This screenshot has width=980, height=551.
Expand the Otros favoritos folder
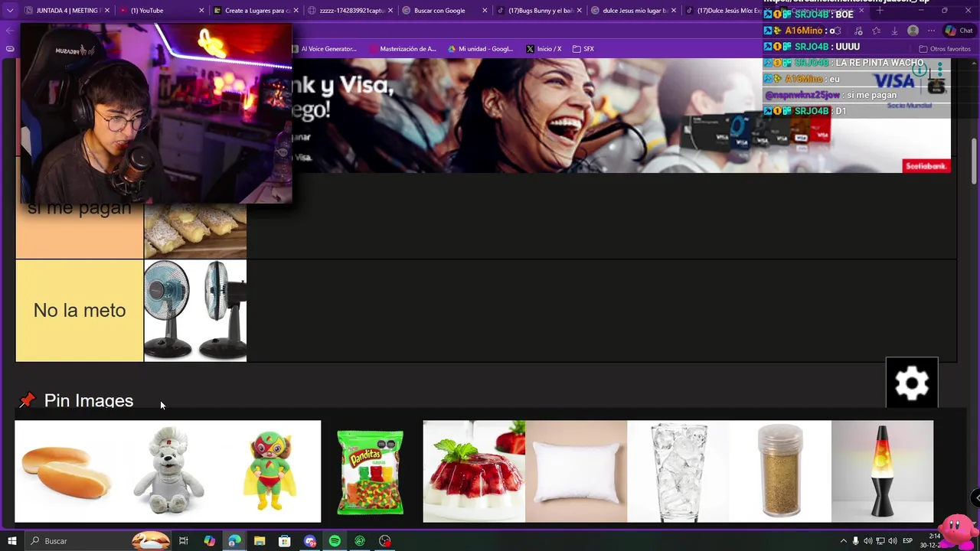pos(945,49)
